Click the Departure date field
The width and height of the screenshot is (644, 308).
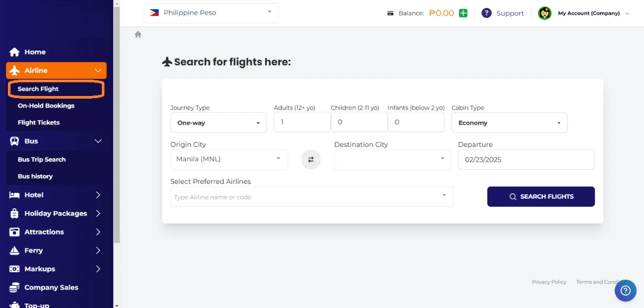point(526,160)
